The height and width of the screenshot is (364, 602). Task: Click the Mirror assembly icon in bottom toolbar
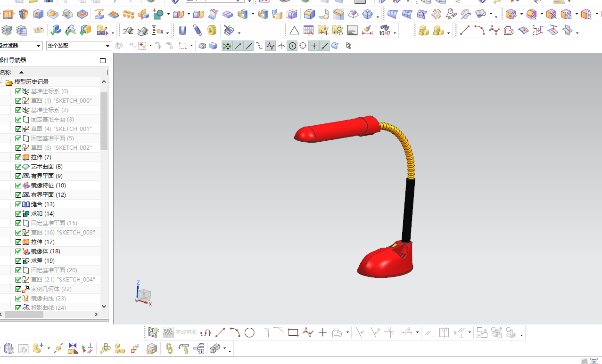73,348
